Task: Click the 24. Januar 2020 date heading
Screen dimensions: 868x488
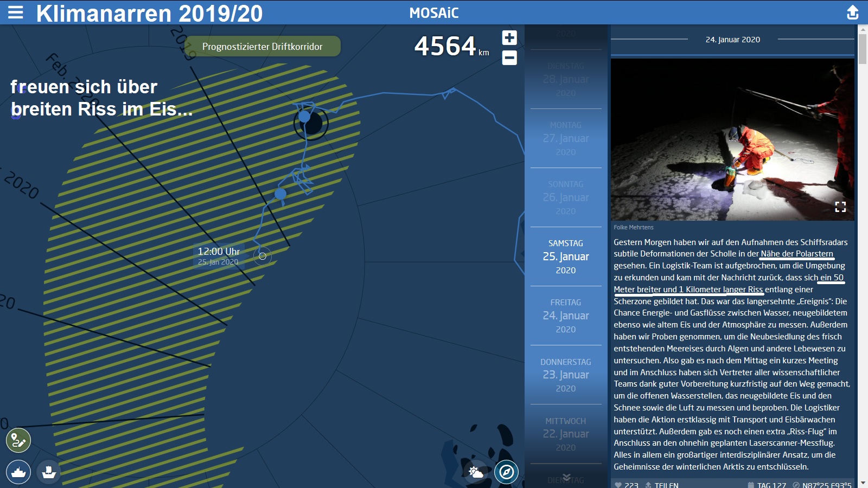Action: coord(732,40)
